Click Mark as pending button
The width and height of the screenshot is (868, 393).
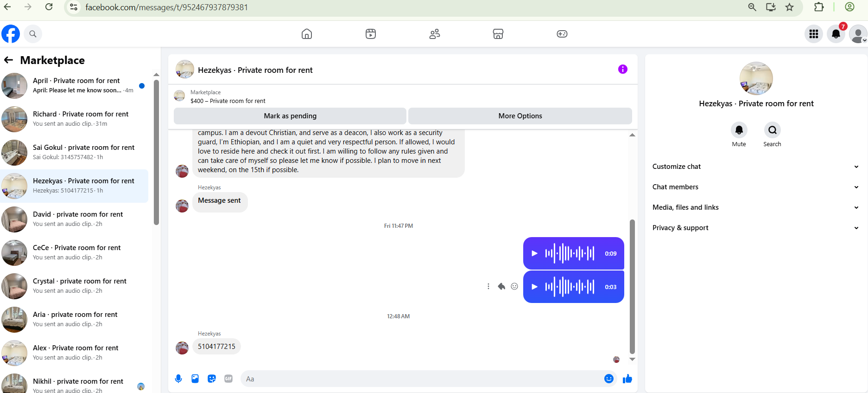290,116
